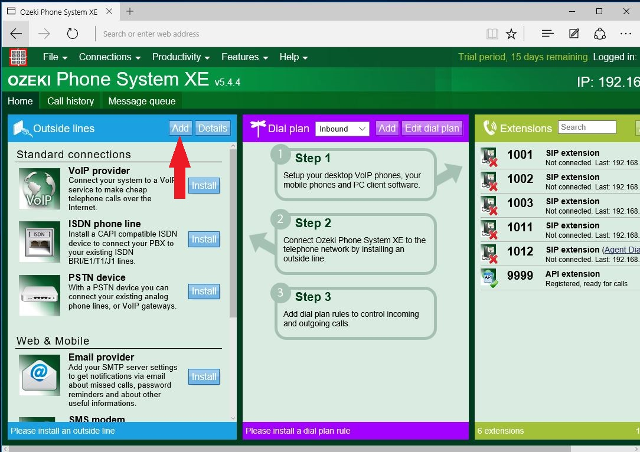This screenshot has width=640, height=452.
Task: Click the status icon of extension 1003
Action: coord(489,205)
